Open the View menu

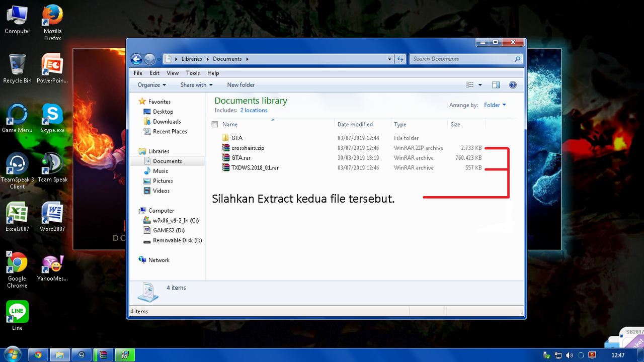tap(173, 73)
